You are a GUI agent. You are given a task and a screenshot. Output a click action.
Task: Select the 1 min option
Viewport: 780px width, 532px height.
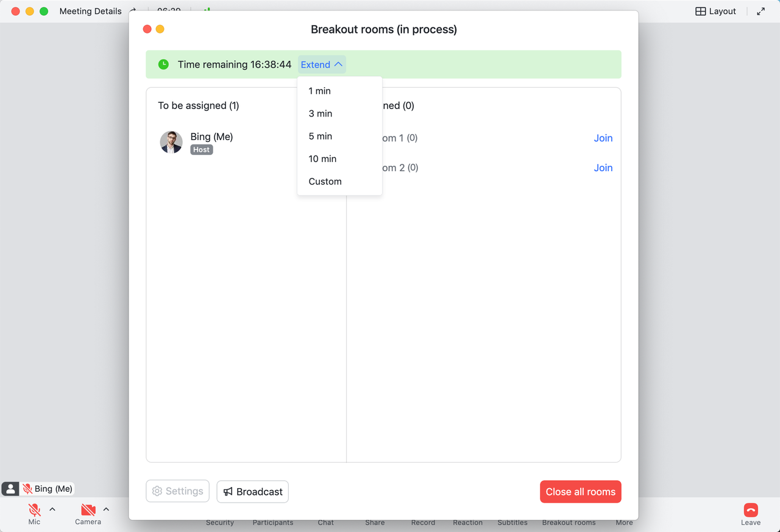pyautogui.click(x=320, y=91)
